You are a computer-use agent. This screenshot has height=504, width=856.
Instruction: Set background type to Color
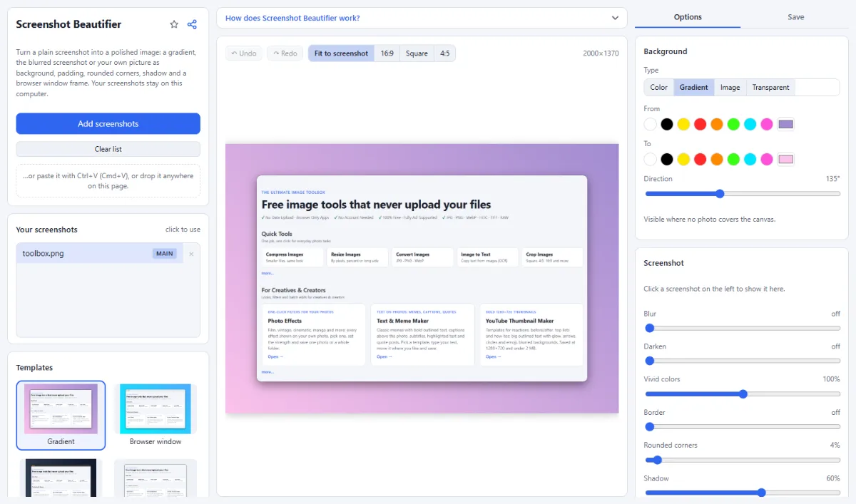pyautogui.click(x=659, y=88)
